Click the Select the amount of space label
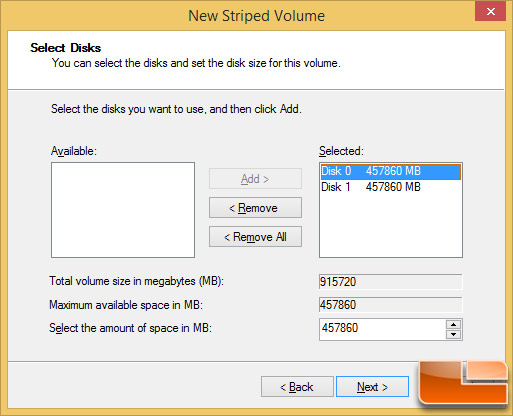The height and width of the screenshot is (416, 513). pyautogui.click(x=130, y=328)
